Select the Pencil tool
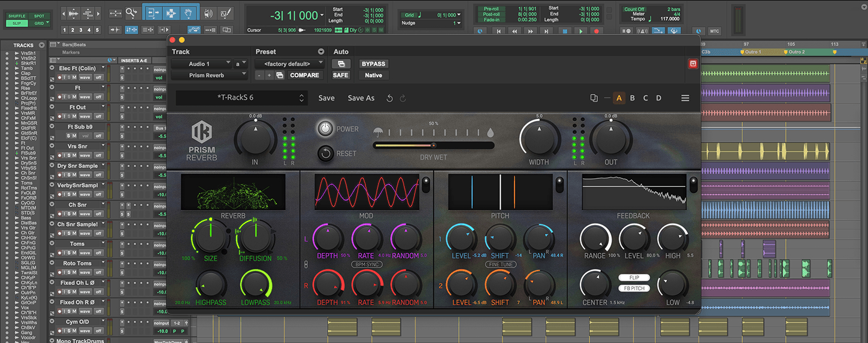The width and height of the screenshot is (868, 343). 226,13
